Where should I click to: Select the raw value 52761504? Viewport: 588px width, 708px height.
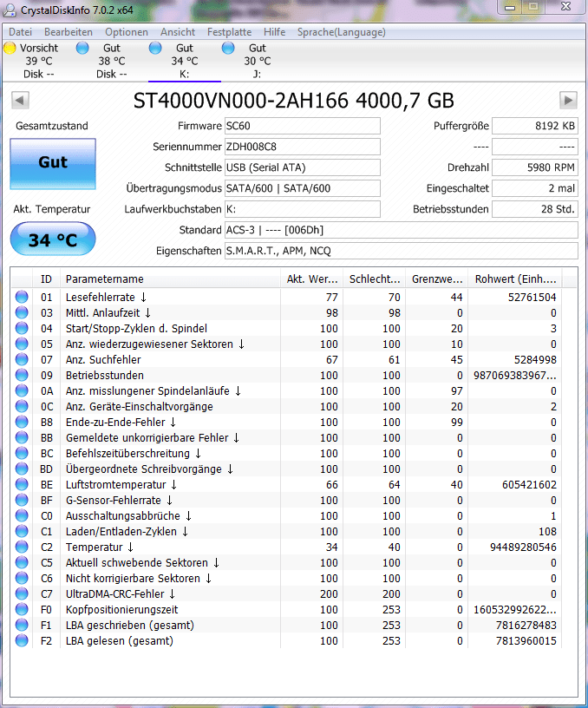pyautogui.click(x=532, y=297)
